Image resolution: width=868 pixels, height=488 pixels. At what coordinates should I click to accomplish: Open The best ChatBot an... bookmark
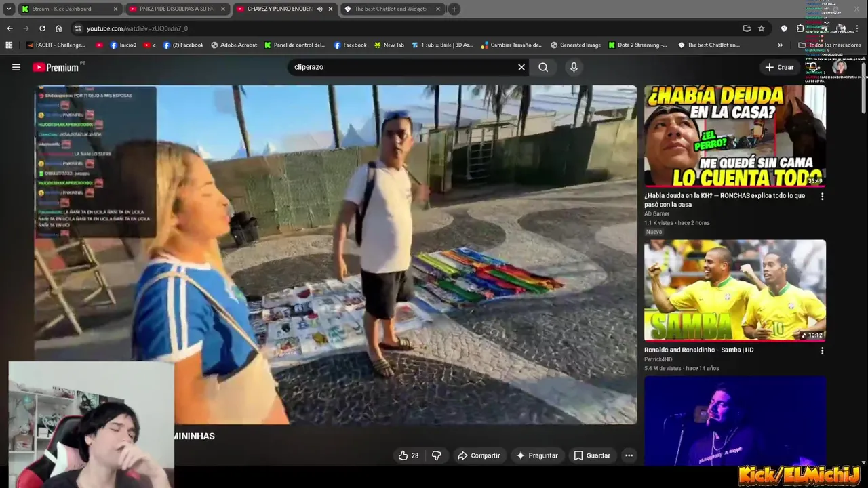(x=709, y=45)
